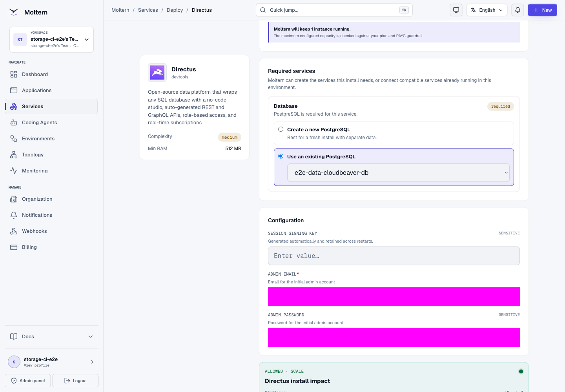Click the Topology network icon
Image resolution: width=565 pixels, height=392 pixels.
(14, 155)
